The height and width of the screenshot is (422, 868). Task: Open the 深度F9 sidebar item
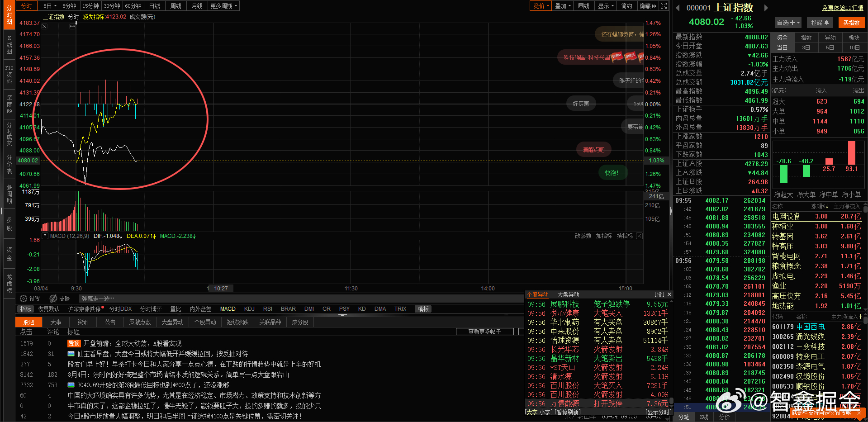pos(9,104)
